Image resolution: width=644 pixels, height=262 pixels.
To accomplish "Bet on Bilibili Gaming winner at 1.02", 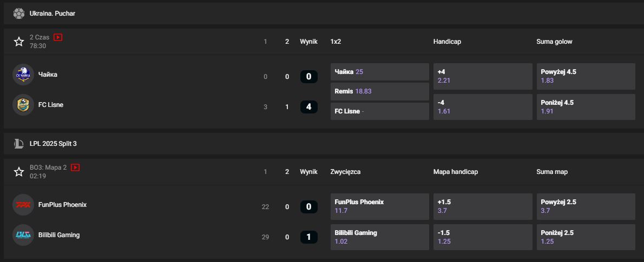I will pos(380,237).
